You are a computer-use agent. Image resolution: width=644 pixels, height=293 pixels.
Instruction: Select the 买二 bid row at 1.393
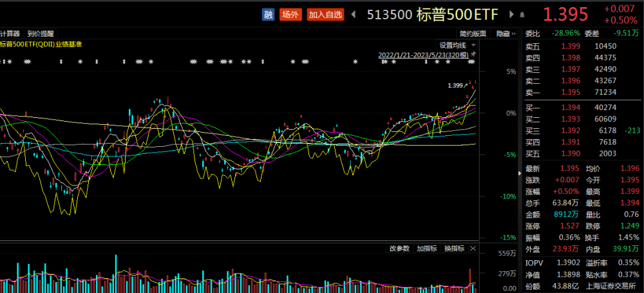(x=582, y=119)
